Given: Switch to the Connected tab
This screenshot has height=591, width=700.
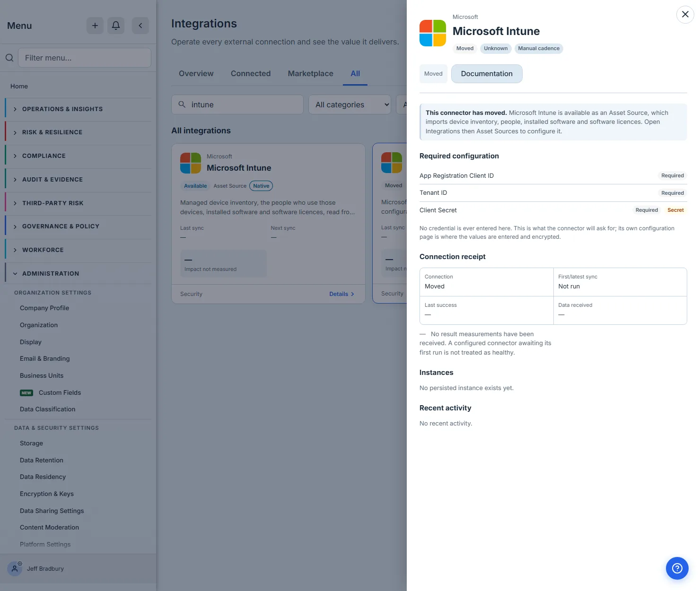Looking at the screenshot, I should 251,73.
